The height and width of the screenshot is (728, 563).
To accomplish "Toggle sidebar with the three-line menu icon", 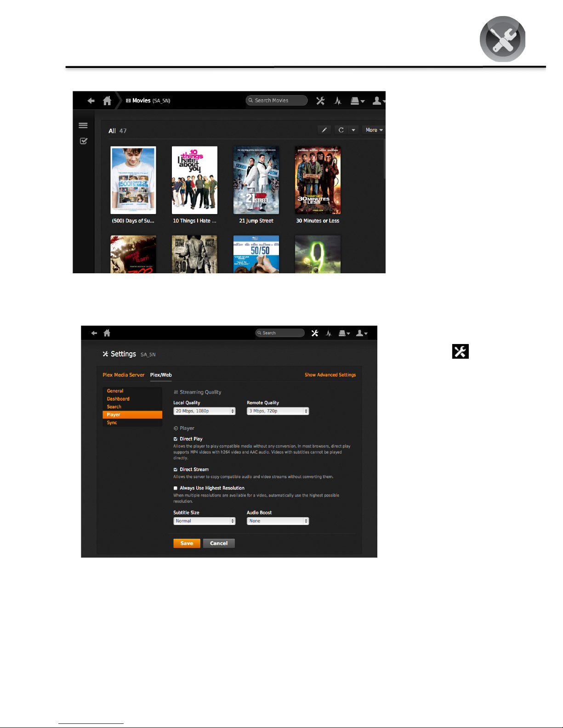I will [x=83, y=125].
